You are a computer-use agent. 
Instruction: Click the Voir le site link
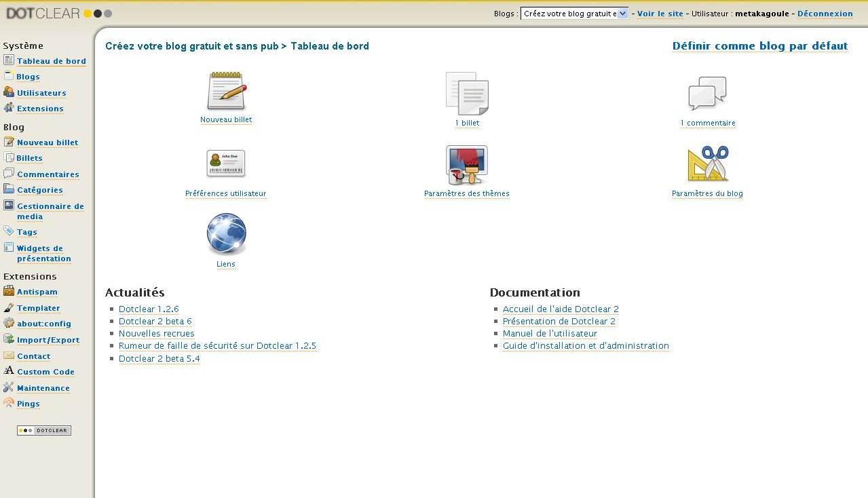tap(660, 14)
